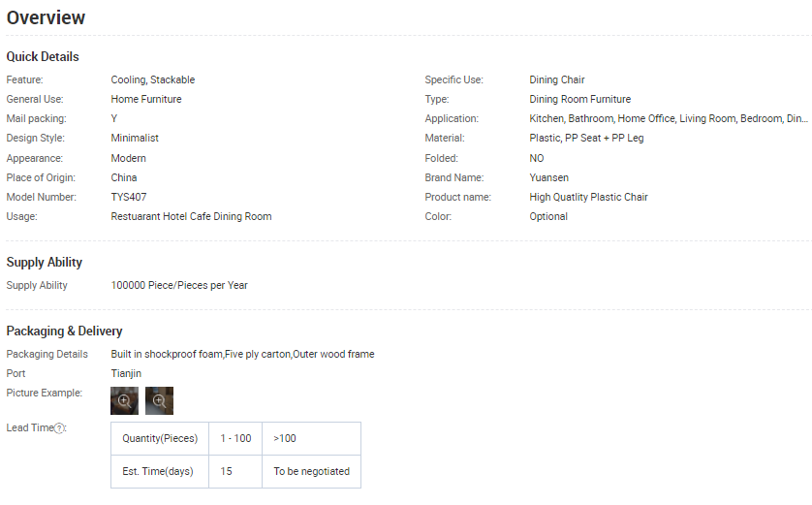This screenshot has height=505, width=812.
Task: Click the Overview heading
Action: [46, 17]
